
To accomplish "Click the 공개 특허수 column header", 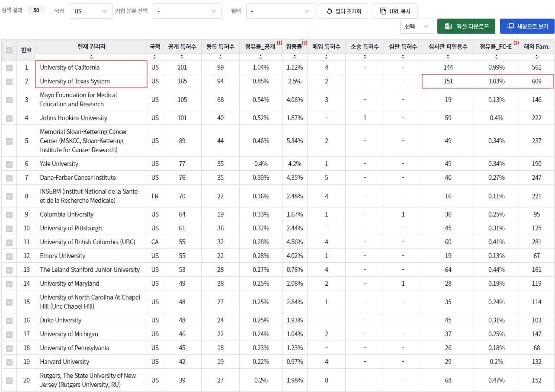I will 182,46.
